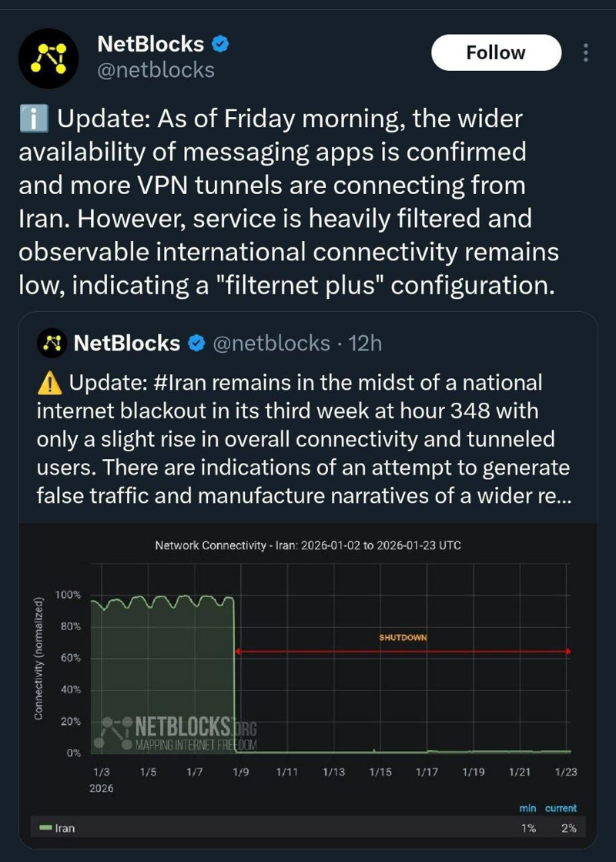616x862 pixels.
Task: Click the 1/9 date marker on the x-axis
Action: tap(240, 771)
